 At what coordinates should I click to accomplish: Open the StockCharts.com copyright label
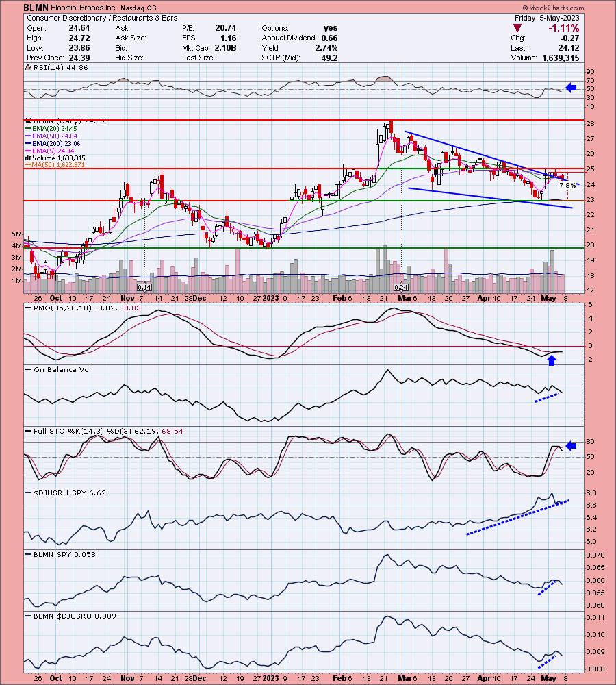552,8
